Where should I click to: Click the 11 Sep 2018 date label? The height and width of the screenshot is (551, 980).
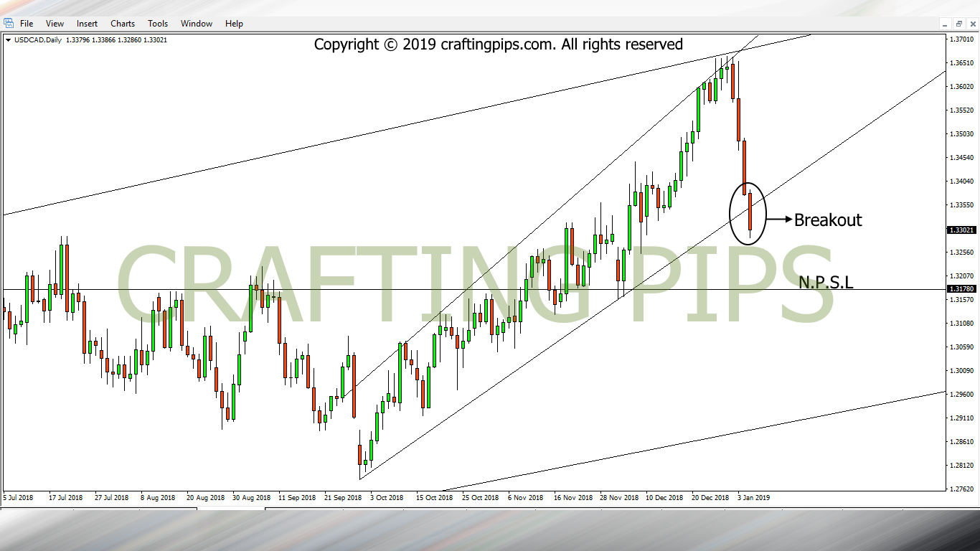pos(297,497)
